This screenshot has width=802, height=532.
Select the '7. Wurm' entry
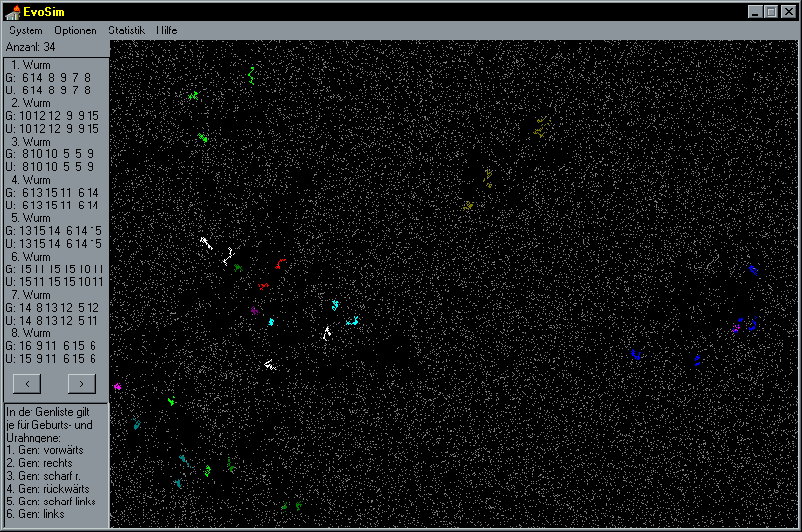(31, 295)
